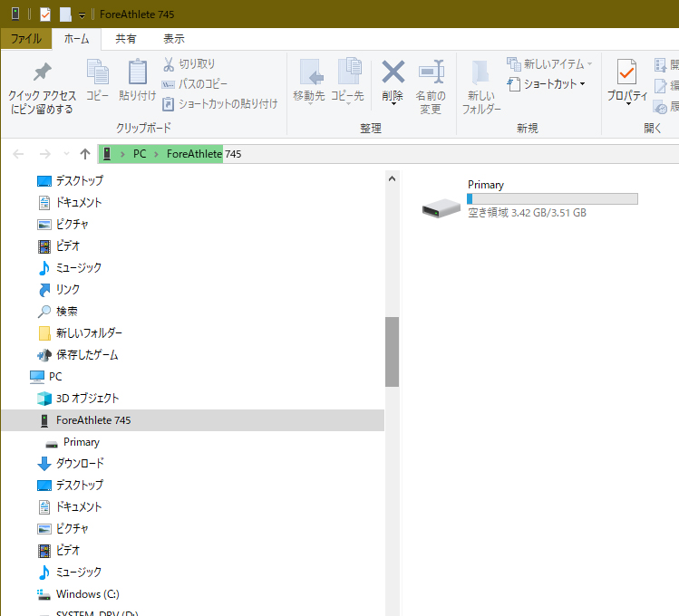Open the File (ファイル) tab
Viewport: 679px width, 616px height.
26,39
